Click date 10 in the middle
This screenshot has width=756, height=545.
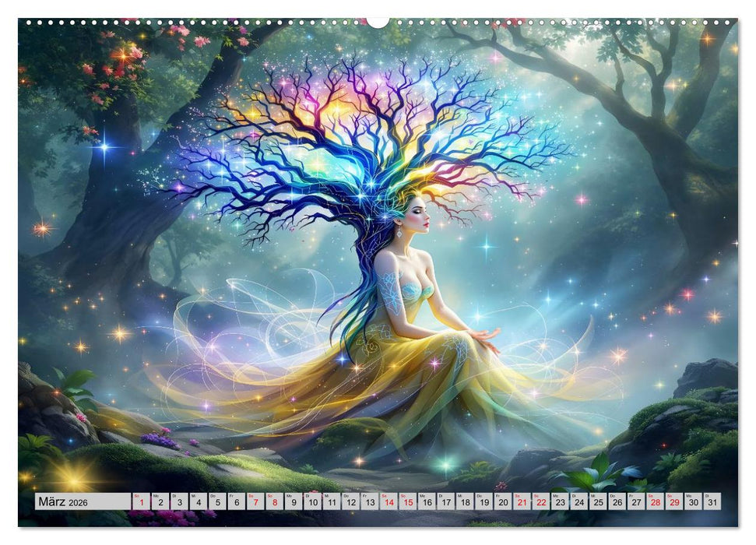[312, 501]
